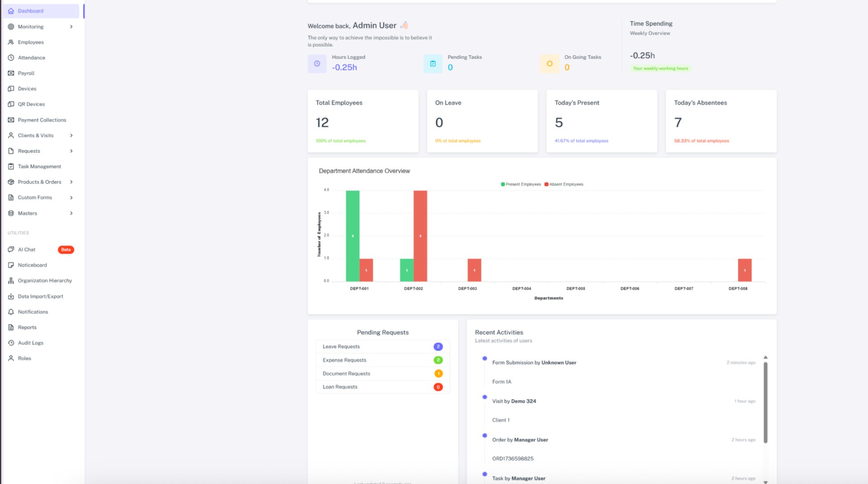Click the Noticeboard note icon

click(x=11, y=265)
